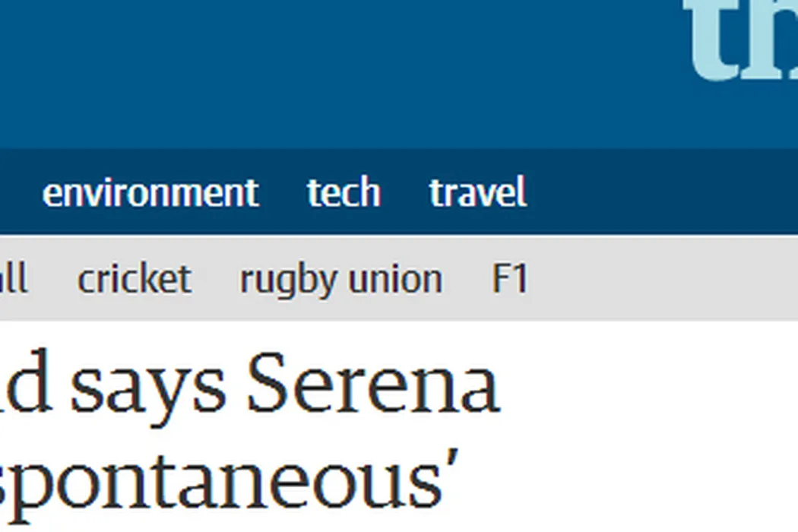Select travel in the top navigation
The height and width of the screenshot is (532, 798).
(x=477, y=192)
